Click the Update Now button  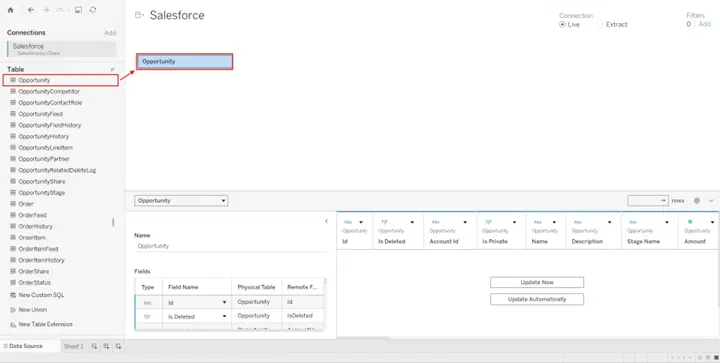537,282
